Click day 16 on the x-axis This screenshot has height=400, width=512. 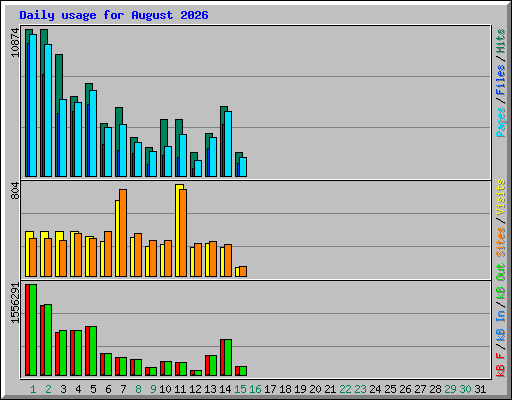pyautogui.click(x=255, y=389)
